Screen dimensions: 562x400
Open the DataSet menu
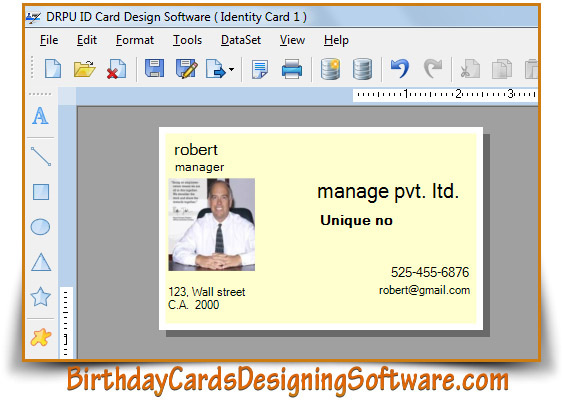(241, 40)
